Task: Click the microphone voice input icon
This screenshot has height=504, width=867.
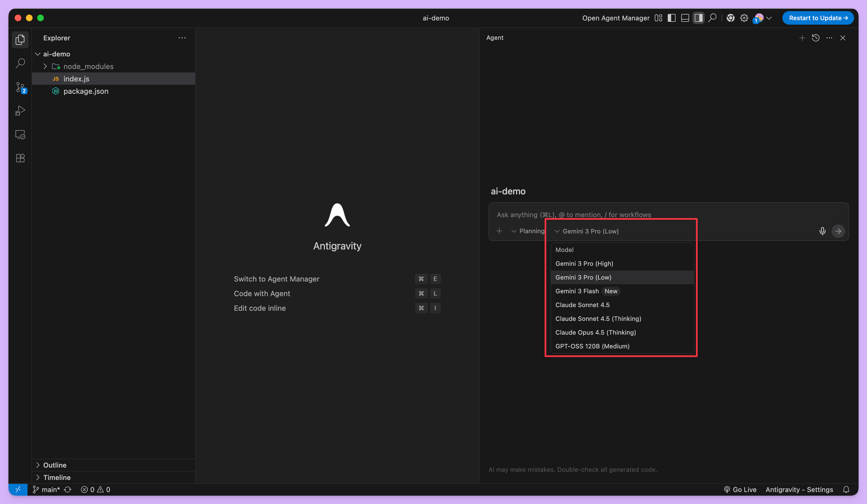Action: tap(822, 231)
